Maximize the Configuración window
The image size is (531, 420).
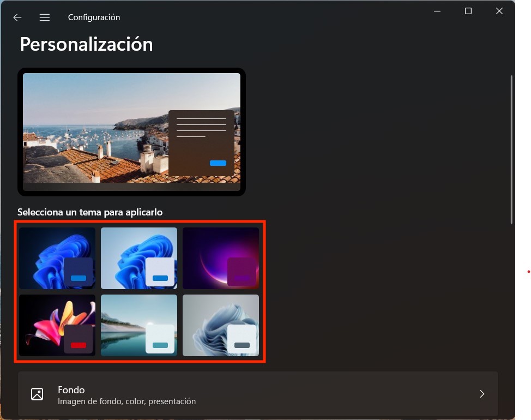pyautogui.click(x=468, y=11)
